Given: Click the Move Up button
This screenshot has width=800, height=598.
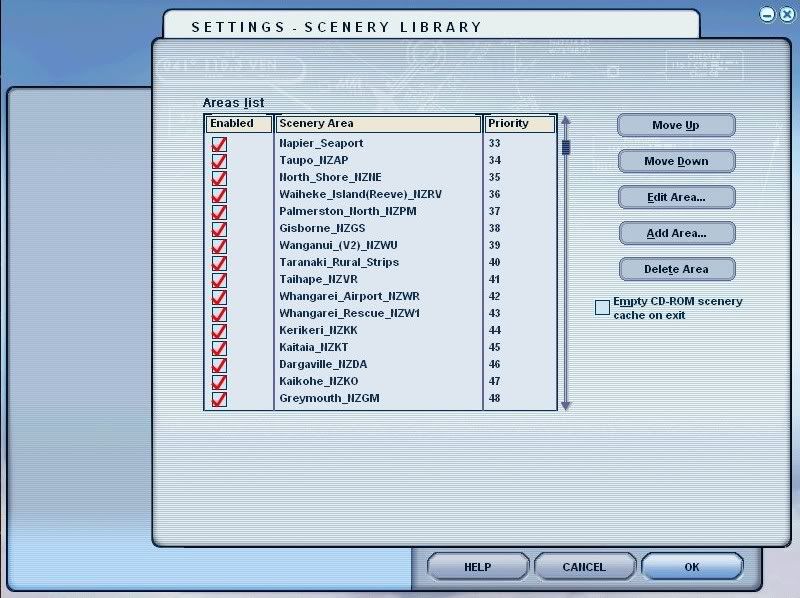Looking at the screenshot, I should (x=676, y=125).
